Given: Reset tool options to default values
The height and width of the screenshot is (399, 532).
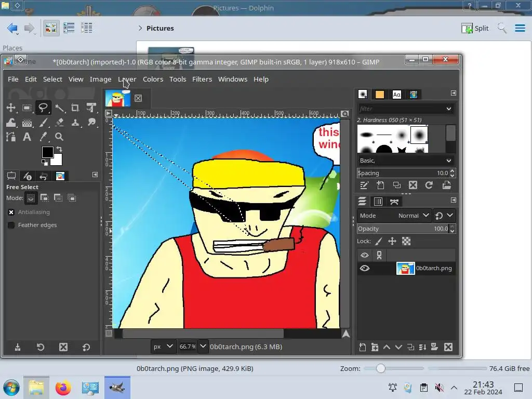Looking at the screenshot, I should point(86,347).
